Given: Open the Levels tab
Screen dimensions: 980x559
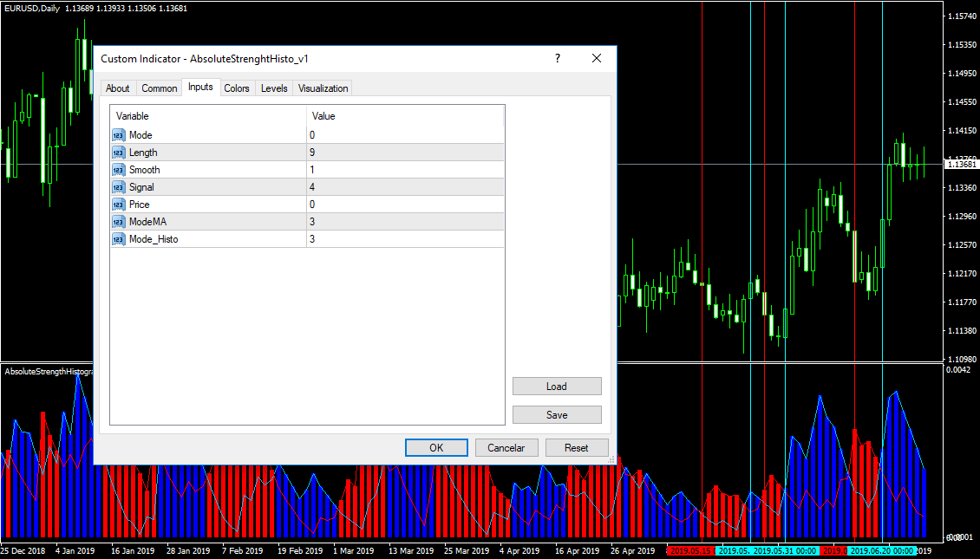Looking at the screenshot, I should point(274,88).
